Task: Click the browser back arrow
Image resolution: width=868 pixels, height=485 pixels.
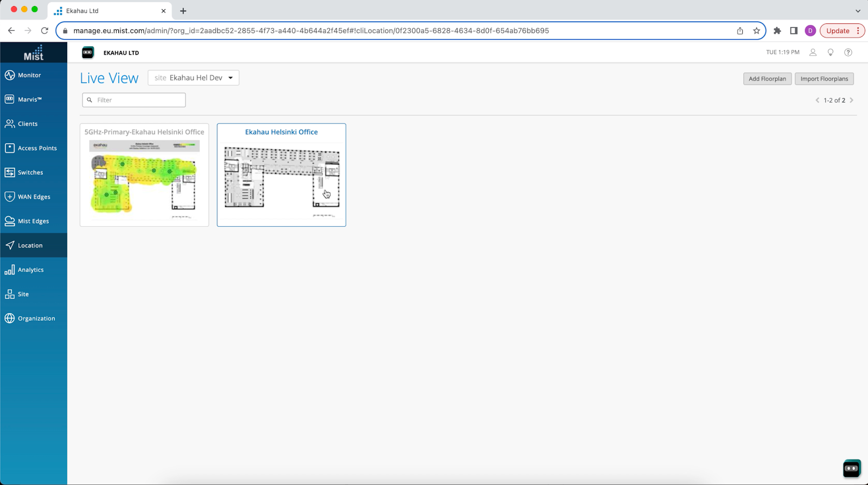Action: tap(11, 31)
